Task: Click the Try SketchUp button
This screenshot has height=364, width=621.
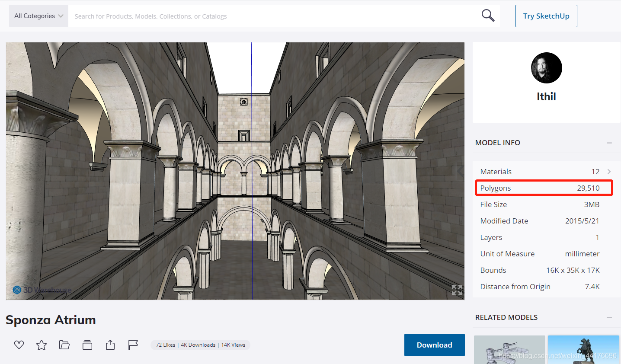Action: tap(546, 16)
